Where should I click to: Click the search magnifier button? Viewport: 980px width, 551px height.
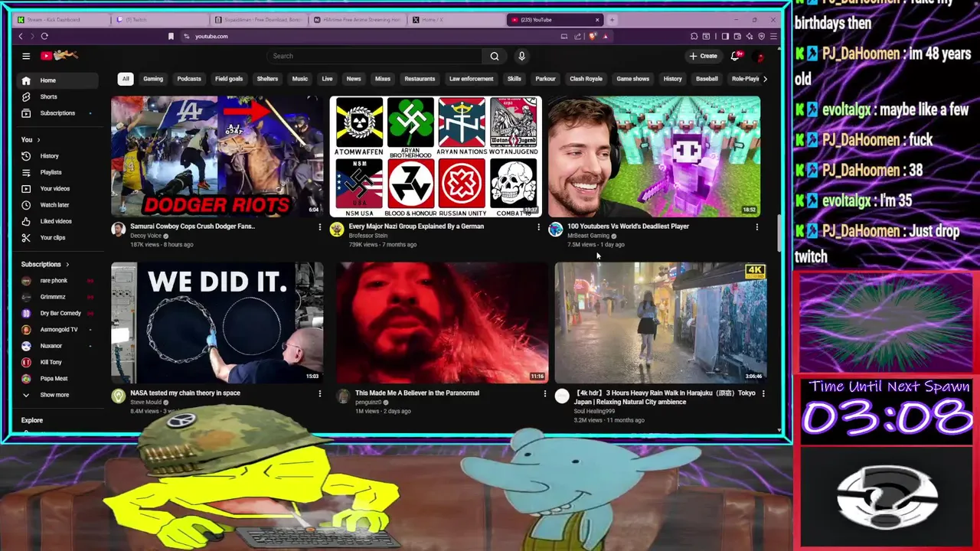point(495,56)
